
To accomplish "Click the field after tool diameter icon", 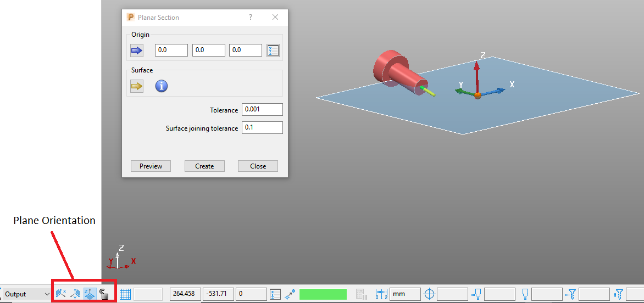I will click(500, 294).
